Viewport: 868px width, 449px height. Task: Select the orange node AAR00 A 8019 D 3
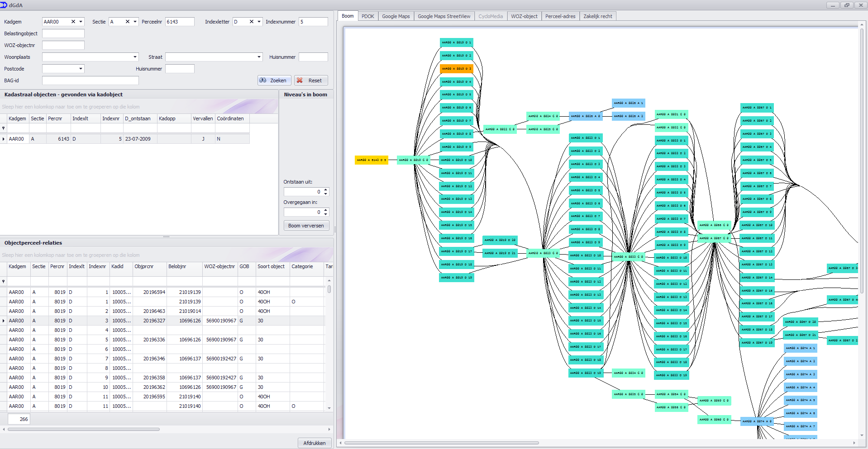click(x=456, y=69)
